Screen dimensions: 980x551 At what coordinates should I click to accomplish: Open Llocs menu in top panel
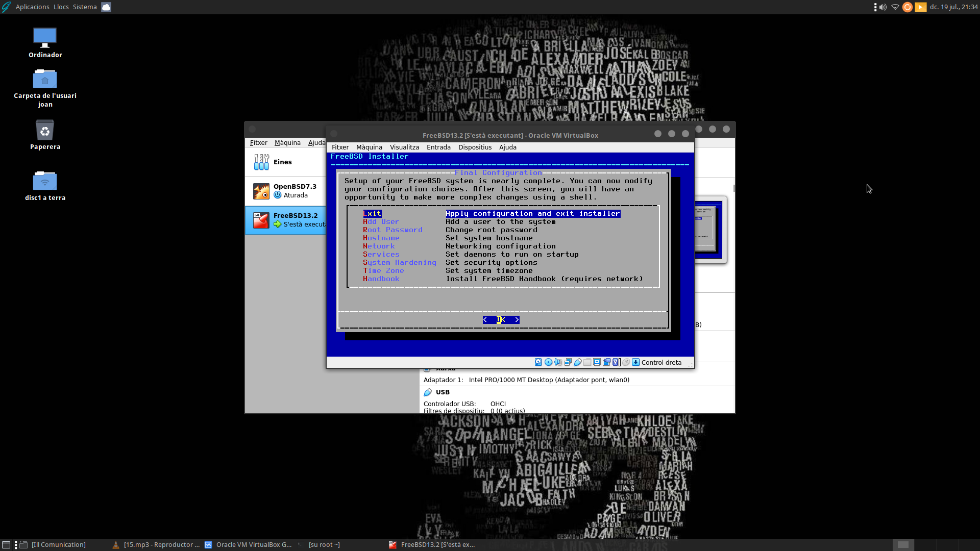click(61, 7)
